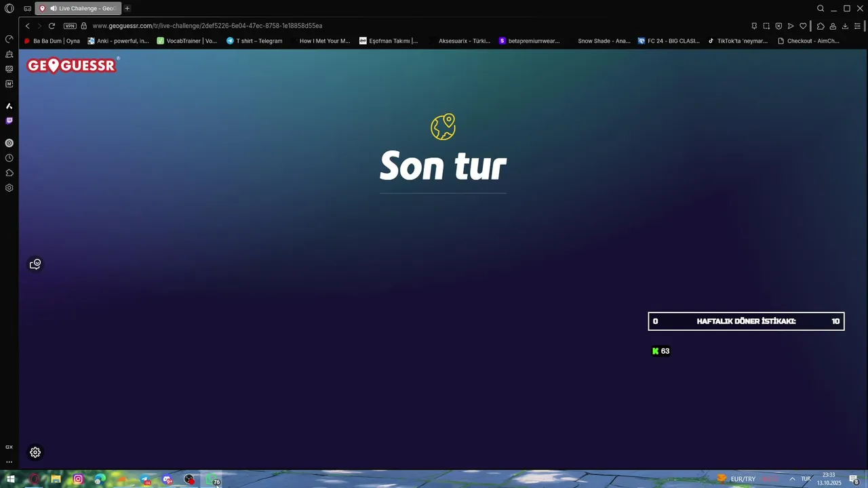Take a snapshot with the capture icon
This screenshot has height=488, width=868.
766,26
